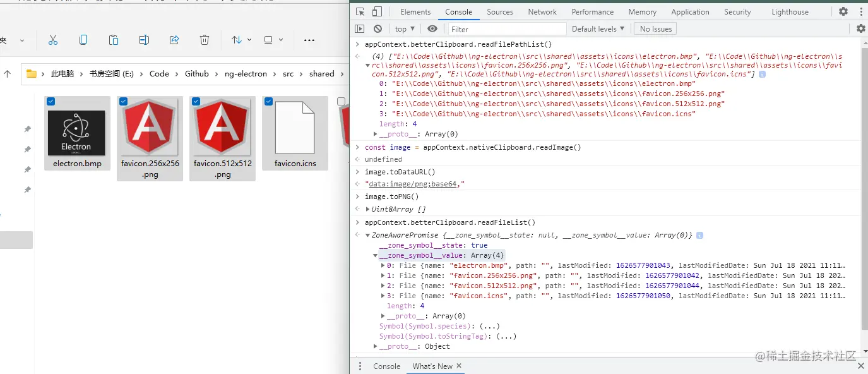Switch to the Performance tab
Screen dimensions: 868x374
[x=593, y=12]
